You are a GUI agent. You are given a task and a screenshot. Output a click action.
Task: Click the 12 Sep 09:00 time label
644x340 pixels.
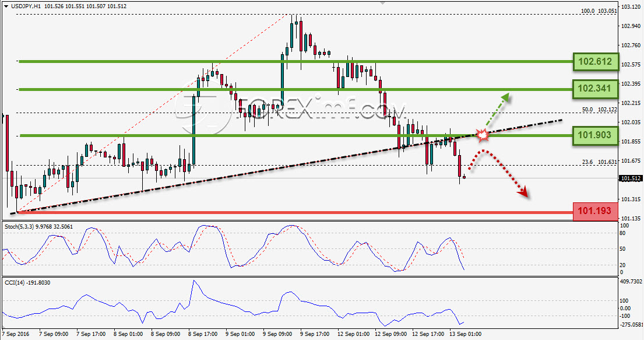[x=391, y=334]
